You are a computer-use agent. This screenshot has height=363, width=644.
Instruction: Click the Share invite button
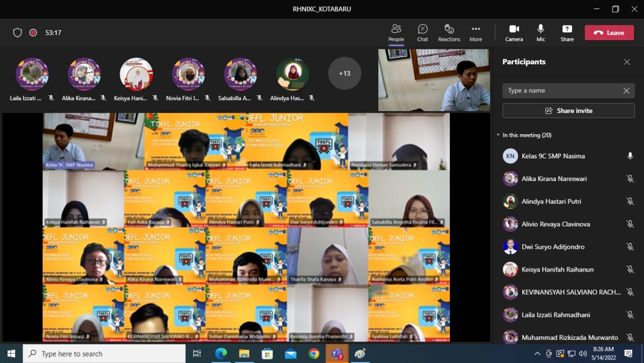[569, 111]
